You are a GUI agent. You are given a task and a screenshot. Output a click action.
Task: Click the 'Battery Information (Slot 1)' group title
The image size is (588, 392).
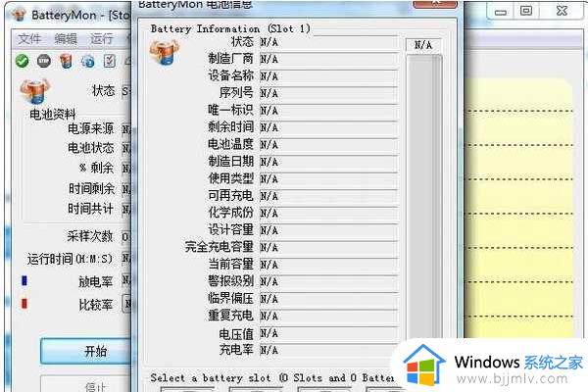coord(230,28)
